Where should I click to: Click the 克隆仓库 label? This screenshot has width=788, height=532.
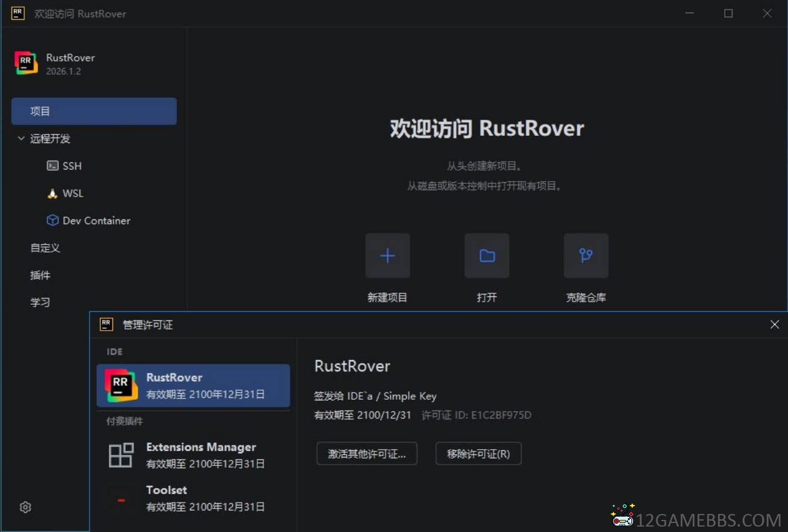586,297
